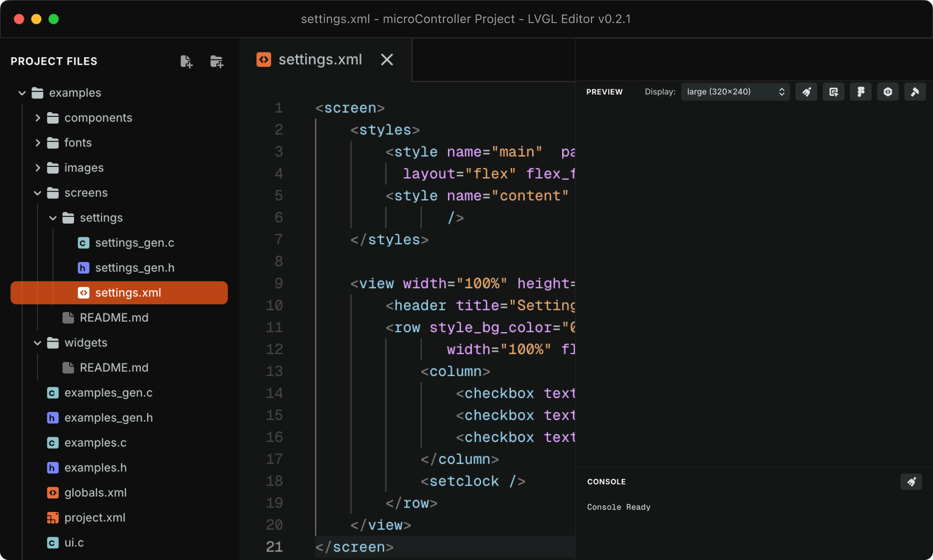Open project.xml file
This screenshot has width=933, height=560.
(95, 518)
